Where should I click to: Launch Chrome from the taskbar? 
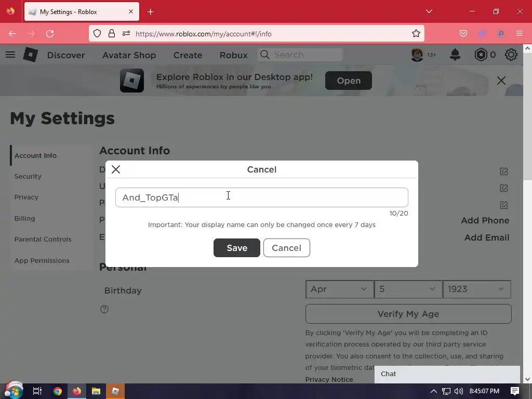pos(58,391)
